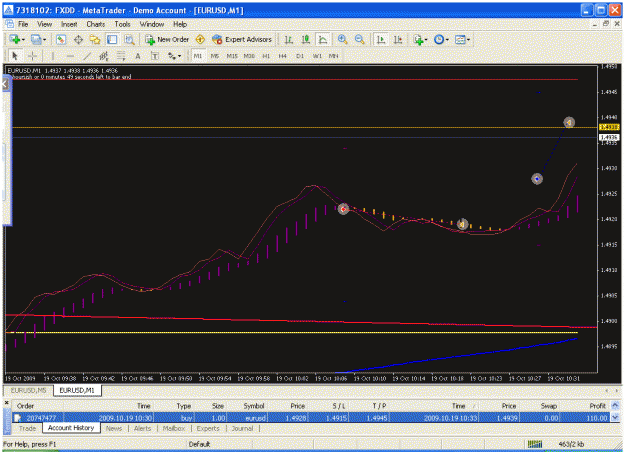This screenshot has height=452, width=625.
Task: Open the Window menu
Action: (152, 24)
